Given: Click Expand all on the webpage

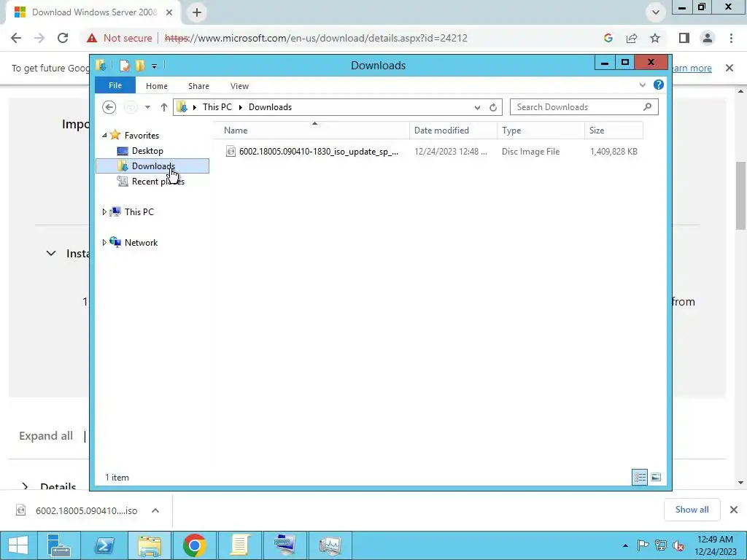Looking at the screenshot, I should (x=46, y=436).
